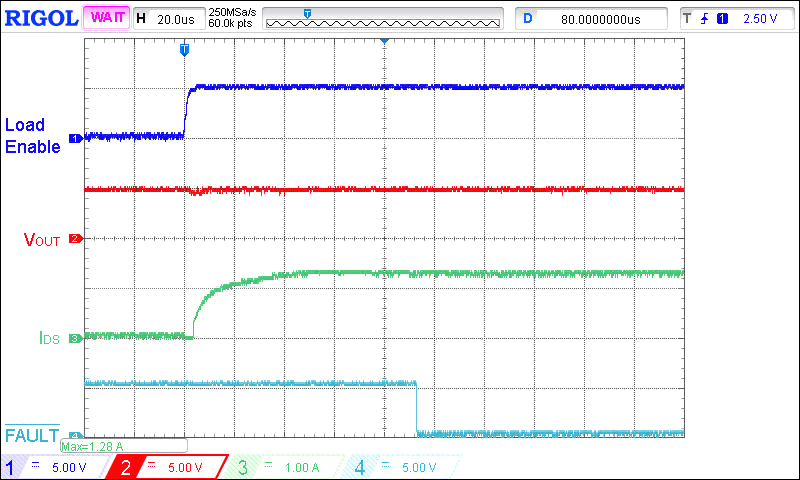Click the channel 4 FAULT ground marker
800x480 pixels.
pos(73,436)
